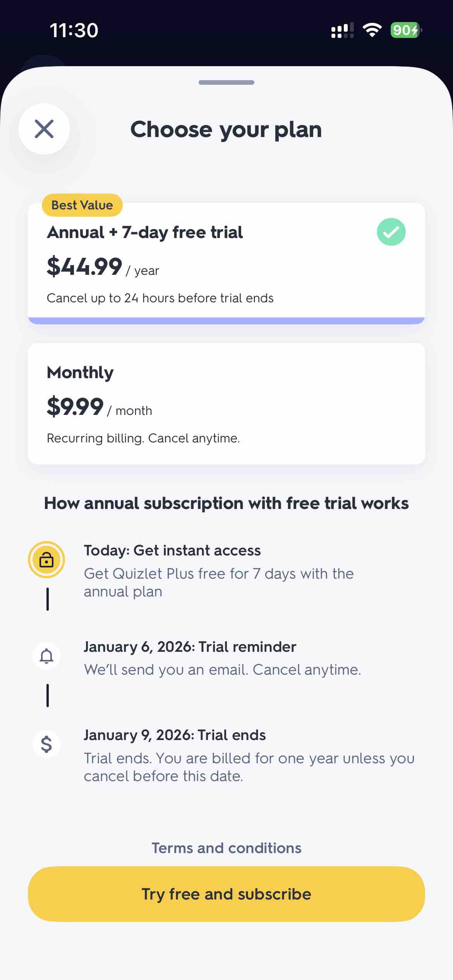453x980 pixels.
Task: Close the Choose your plan sheet
Action: pyautogui.click(x=44, y=129)
